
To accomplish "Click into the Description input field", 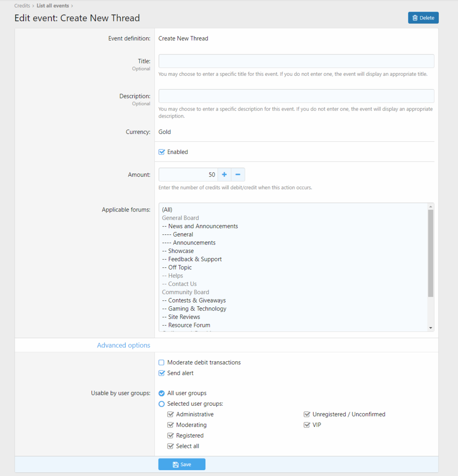I will 296,96.
